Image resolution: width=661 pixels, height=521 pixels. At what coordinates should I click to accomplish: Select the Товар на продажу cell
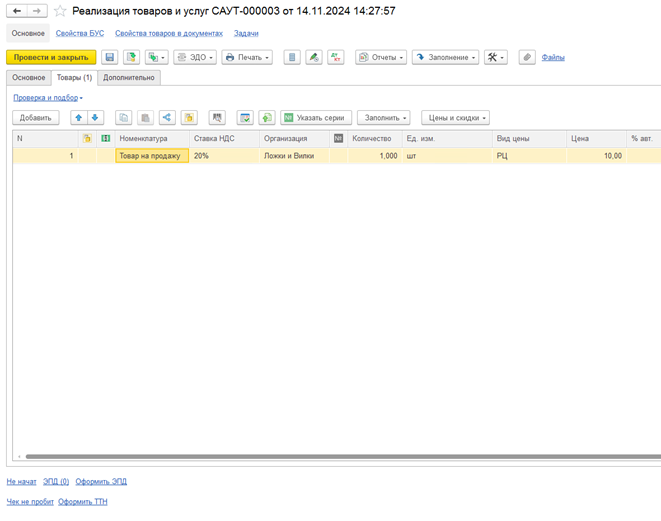pyautogui.click(x=152, y=156)
